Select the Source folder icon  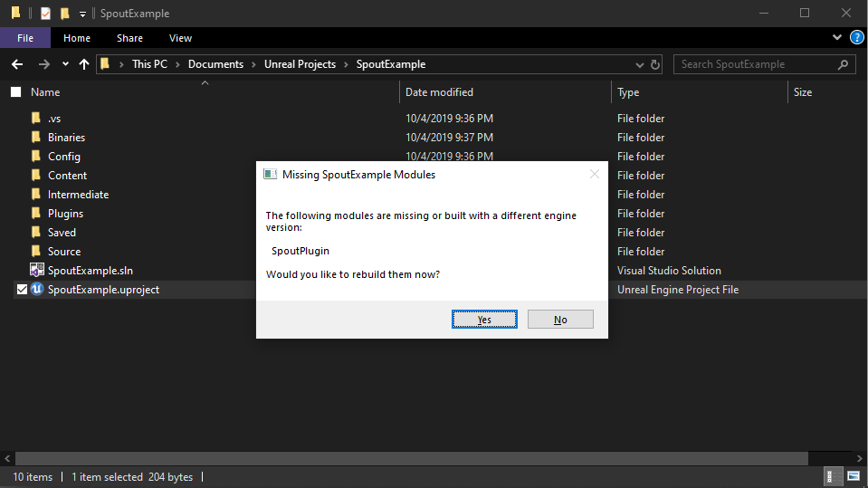[x=36, y=251]
